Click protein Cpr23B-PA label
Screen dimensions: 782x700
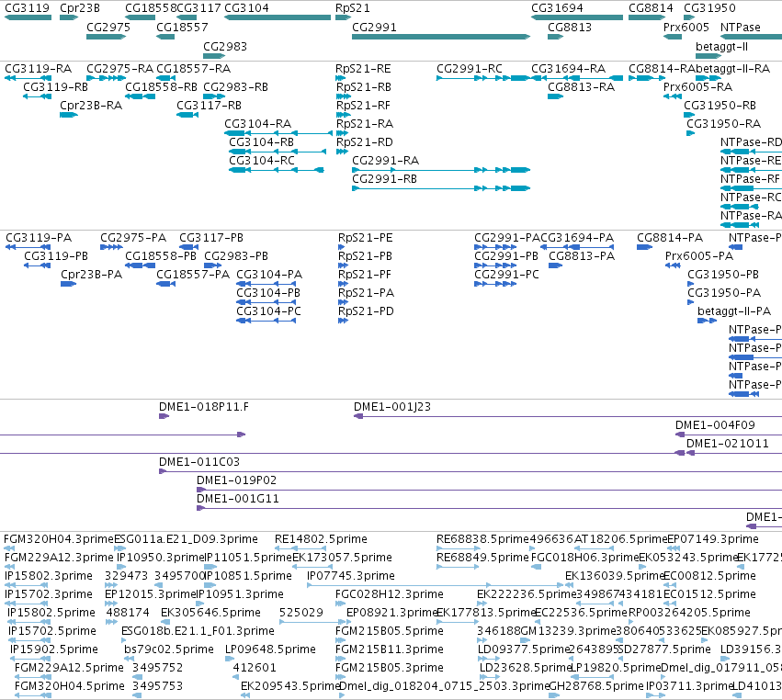pyautogui.click(x=91, y=275)
